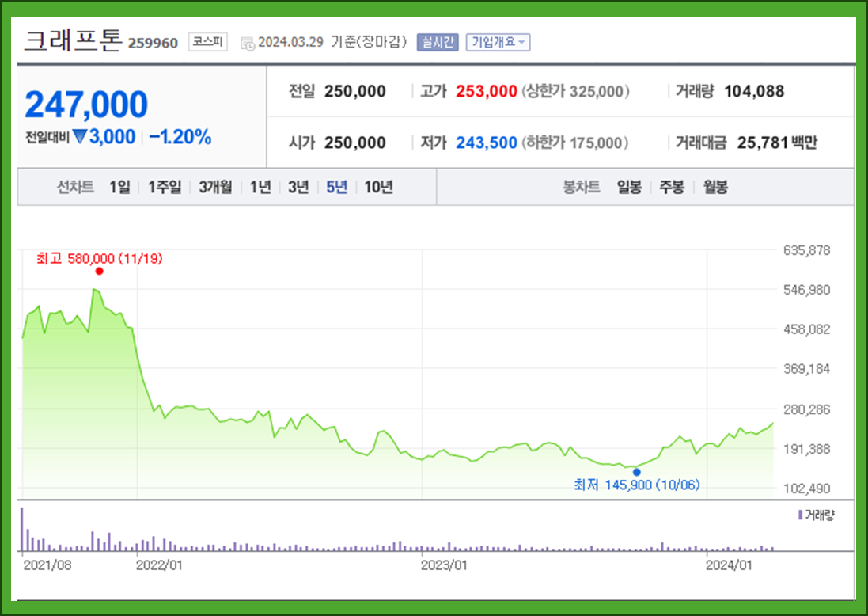The height and width of the screenshot is (616, 868).
Task: Click the 크래프톤 stock name heading
Action: [x=73, y=40]
